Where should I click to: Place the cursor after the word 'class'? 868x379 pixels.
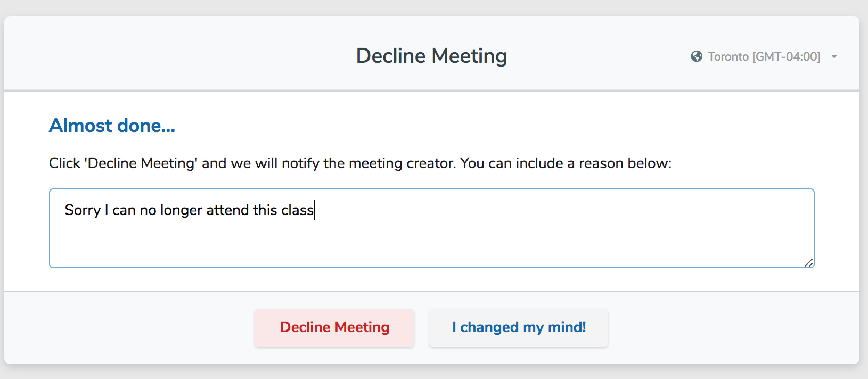(314, 210)
